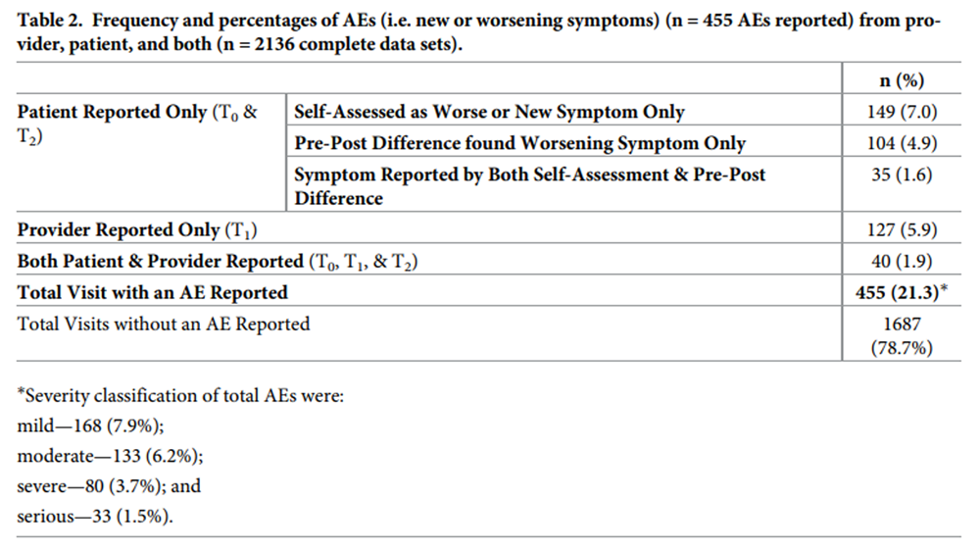This screenshot has height=549, width=980.
Task: Select "Pre-Post Difference found Worsening Symptom Only" text
Action: (x=519, y=143)
